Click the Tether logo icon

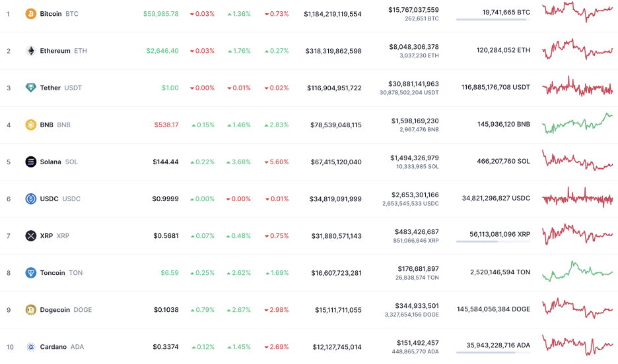tap(30, 88)
